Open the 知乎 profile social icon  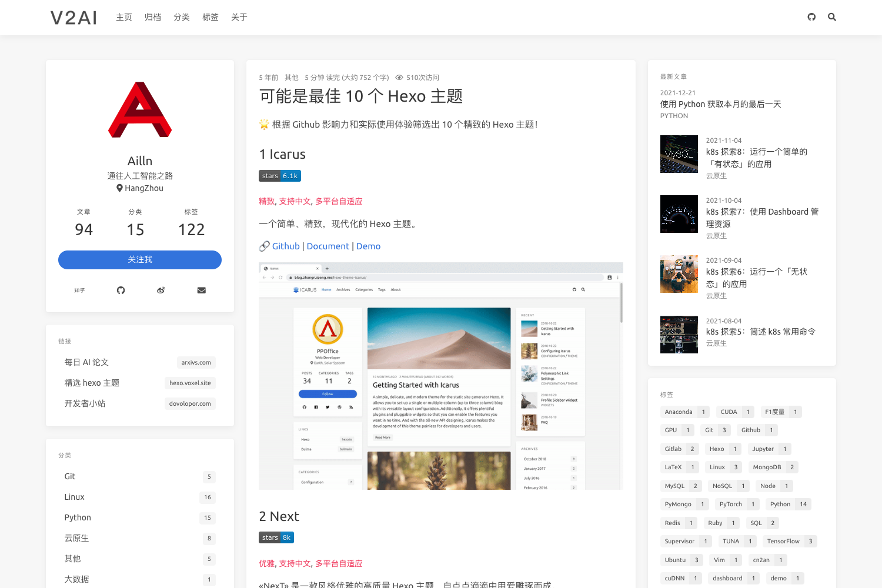[79, 290]
